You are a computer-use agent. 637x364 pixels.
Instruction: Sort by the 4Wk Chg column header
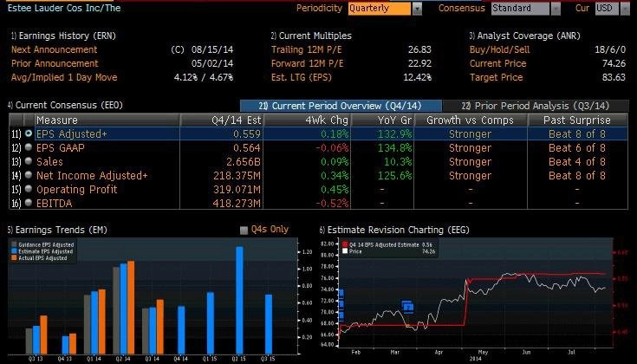307,120
